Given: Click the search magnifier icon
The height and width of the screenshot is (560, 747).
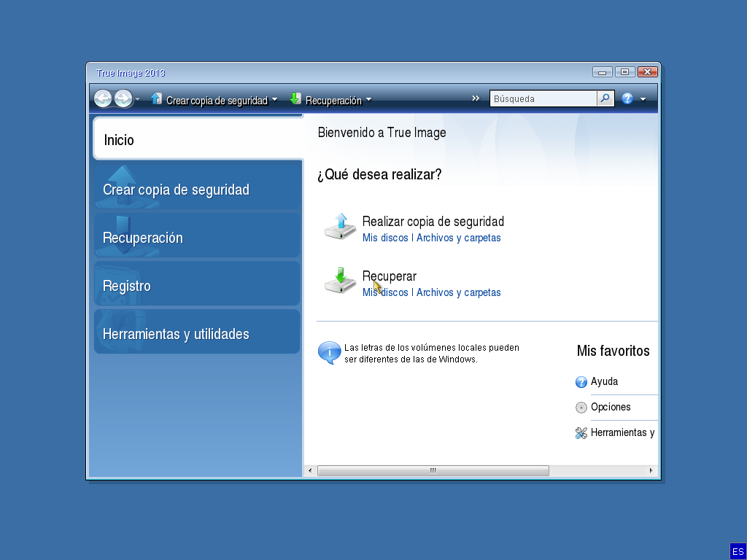Looking at the screenshot, I should (605, 98).
